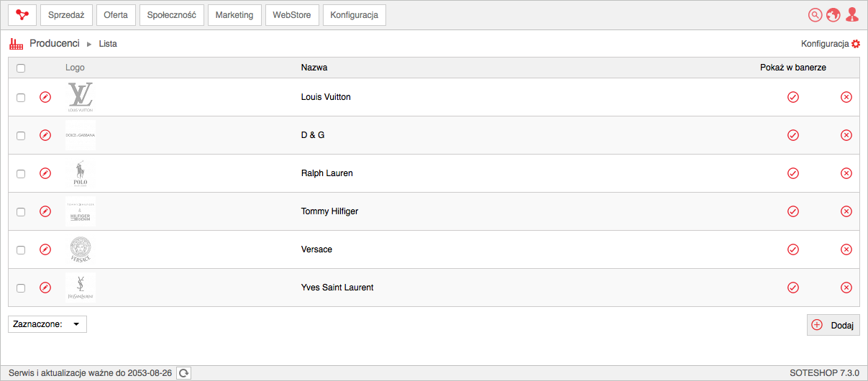Edit the Louis Vuitton row pencil icon
This screenshot has height=381, width=868.
coord(45,97)
